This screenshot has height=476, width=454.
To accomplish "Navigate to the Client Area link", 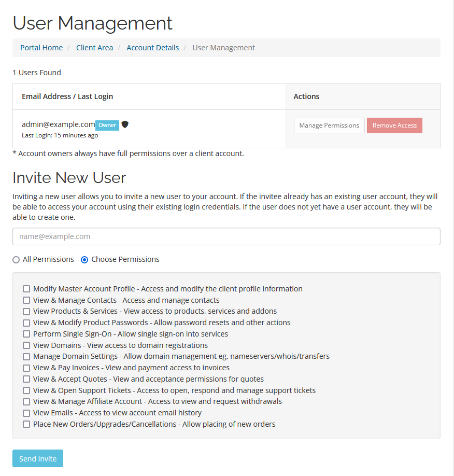I will point(94,47).
